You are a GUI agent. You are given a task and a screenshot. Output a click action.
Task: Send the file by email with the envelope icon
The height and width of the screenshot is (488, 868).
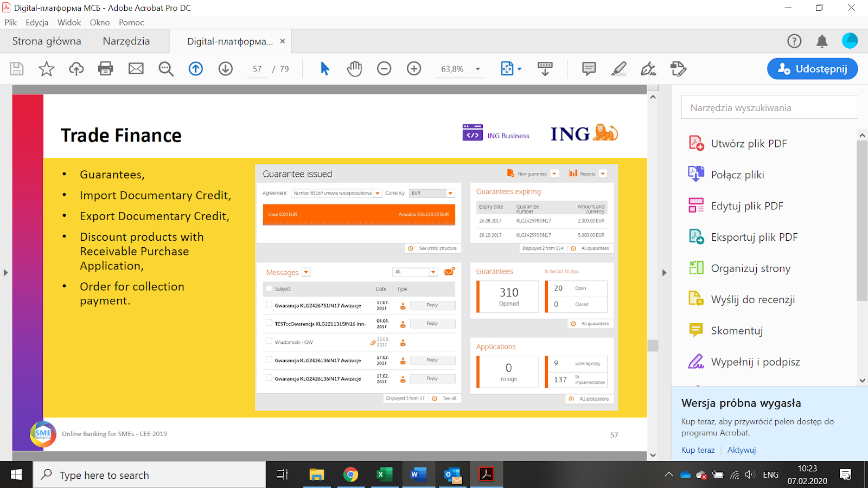[x=136, y=69]
